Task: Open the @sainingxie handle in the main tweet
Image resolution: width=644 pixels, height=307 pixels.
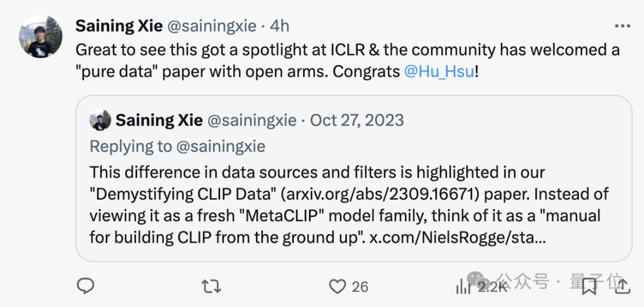Action: click(x=211, y=26)
